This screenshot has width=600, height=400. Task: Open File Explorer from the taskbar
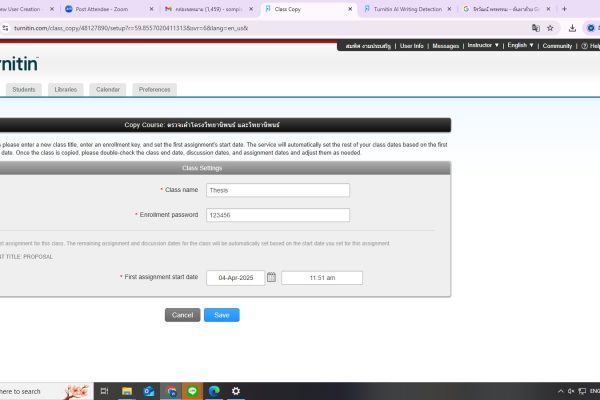pyautogui.click(x=127, y=391)
